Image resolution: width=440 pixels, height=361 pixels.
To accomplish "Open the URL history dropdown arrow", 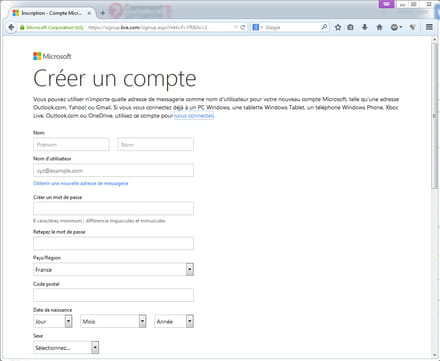I will tap(236, 27).
